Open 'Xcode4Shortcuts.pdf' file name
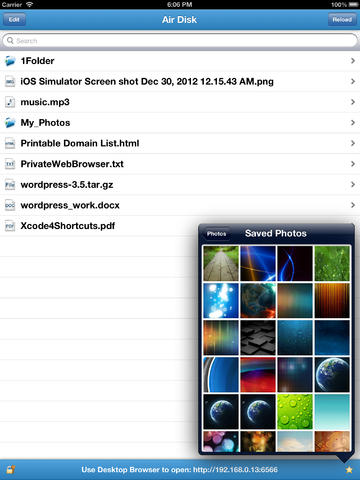360x480 pixels. point(68,226)
